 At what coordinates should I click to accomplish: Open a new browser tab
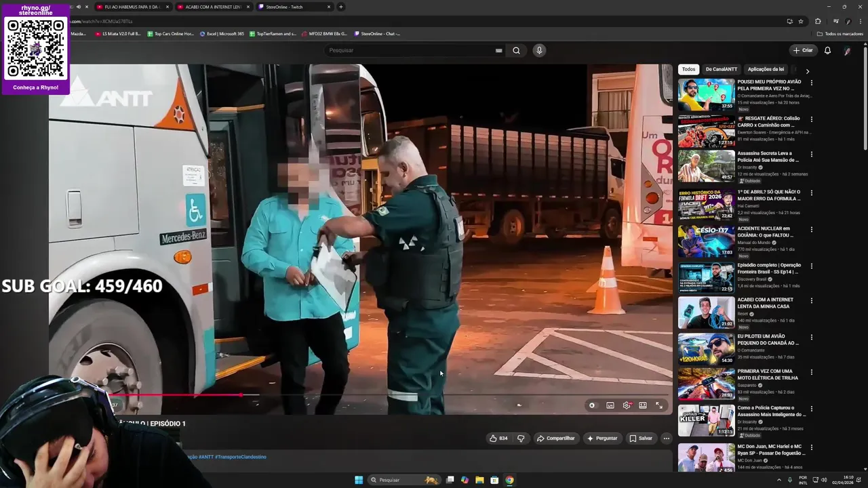(x=340, y=7)
